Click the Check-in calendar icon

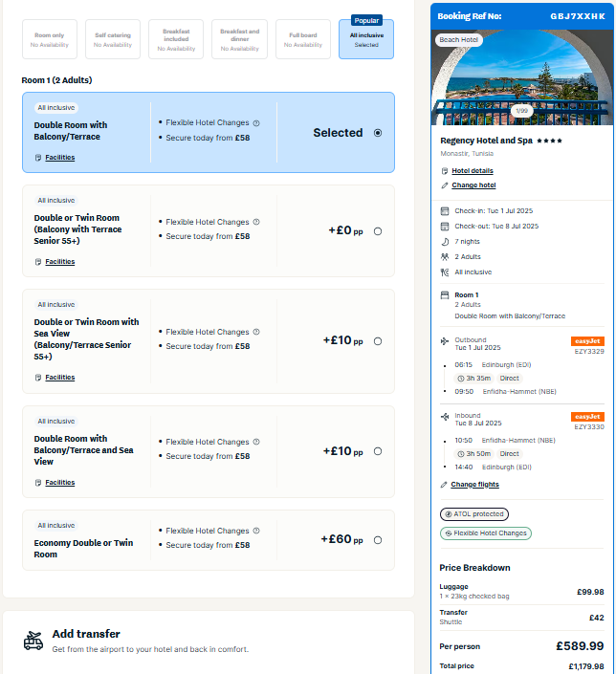tap(445, 211)
